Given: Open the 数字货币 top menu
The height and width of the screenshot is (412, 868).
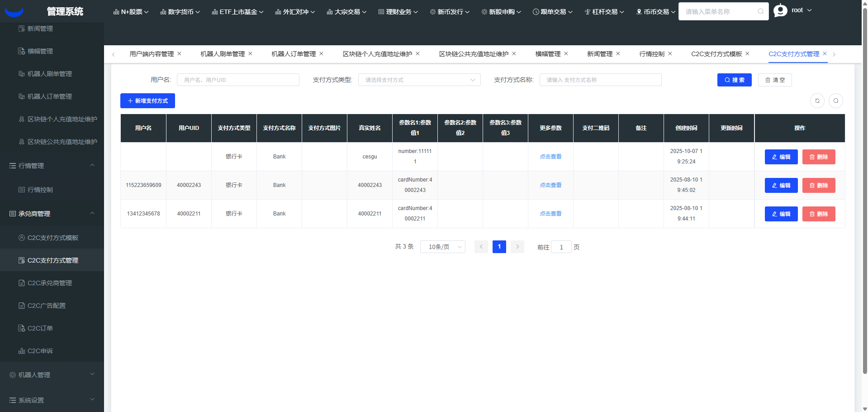Looking at the screenshot, I should 180,12.
